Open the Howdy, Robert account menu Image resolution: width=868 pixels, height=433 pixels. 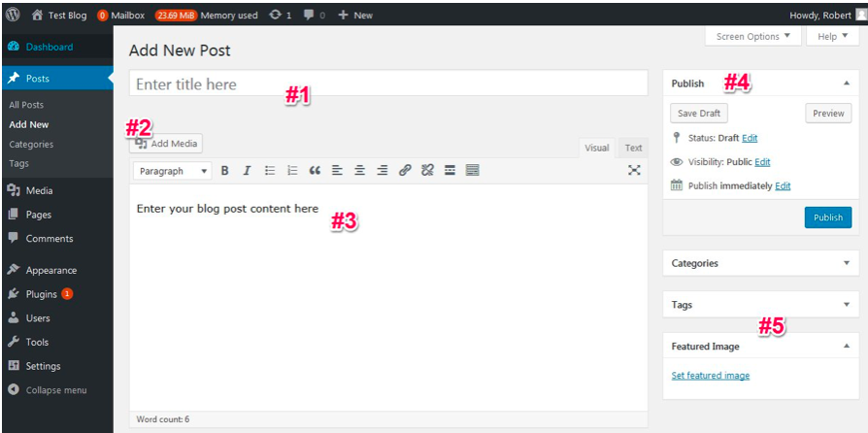tap(827, 16)
